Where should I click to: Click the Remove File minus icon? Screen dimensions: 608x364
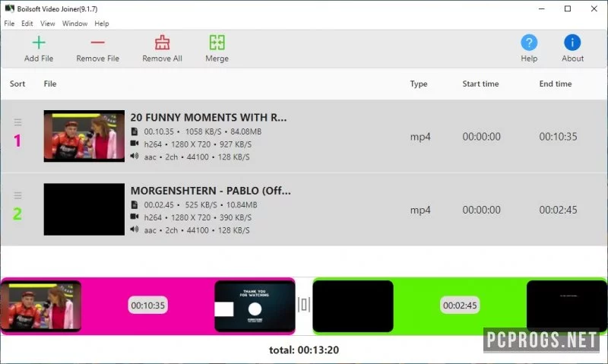click(x=98, y=43)
